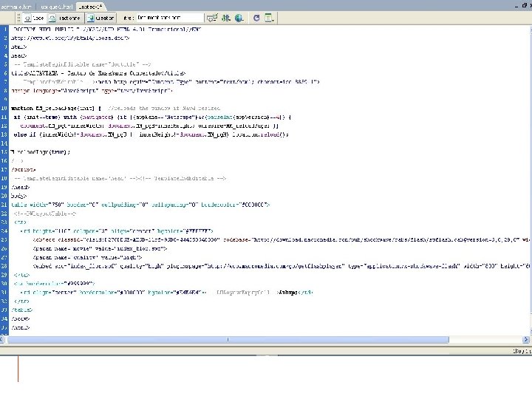Image resolution: width=532 pixels, height=399 pixels.
Task: Switch to the middle .html document tab
Action: [x=56, y=7]
